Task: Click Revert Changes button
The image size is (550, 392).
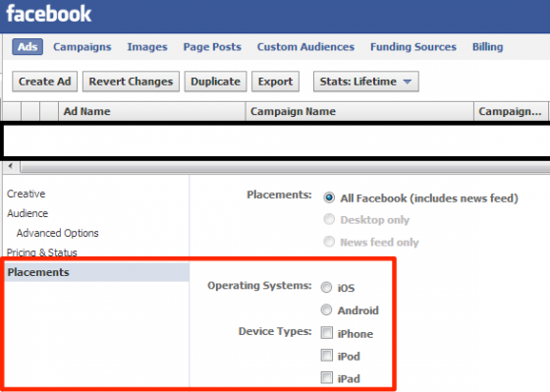Action: pyautogui.click(x=131, y=82)
